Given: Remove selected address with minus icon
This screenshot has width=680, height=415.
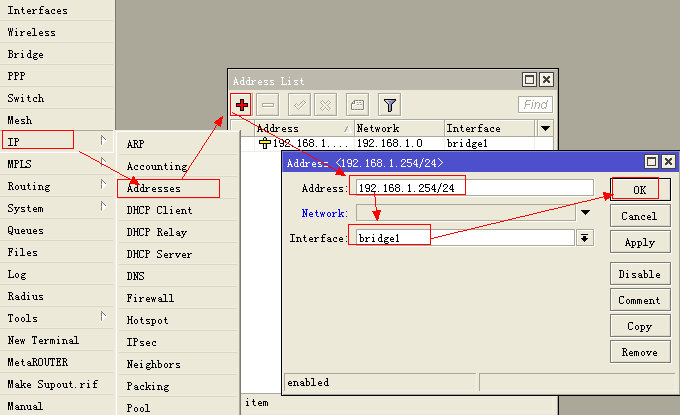Looking at the screenshot, I should [x=268, y=105].
